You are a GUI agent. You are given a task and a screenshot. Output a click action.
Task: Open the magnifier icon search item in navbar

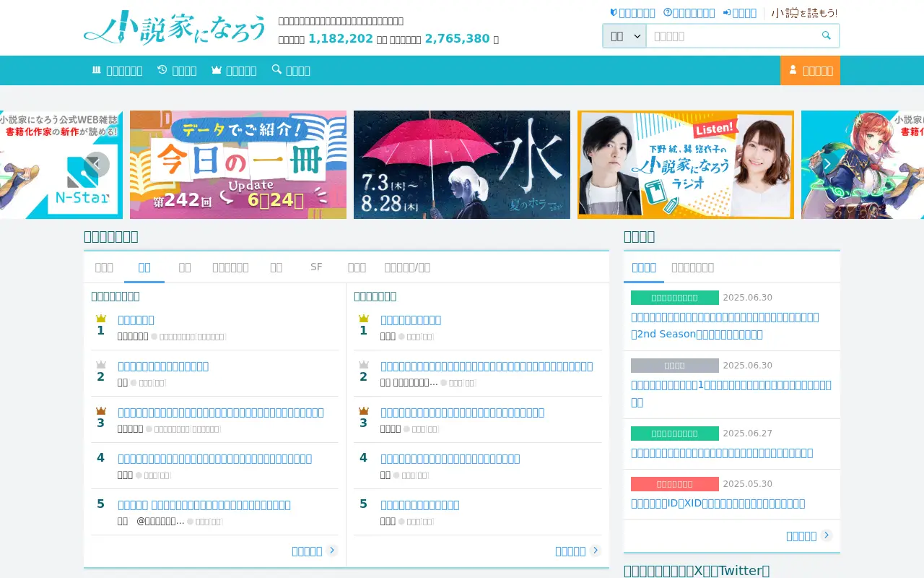[291, 70]
